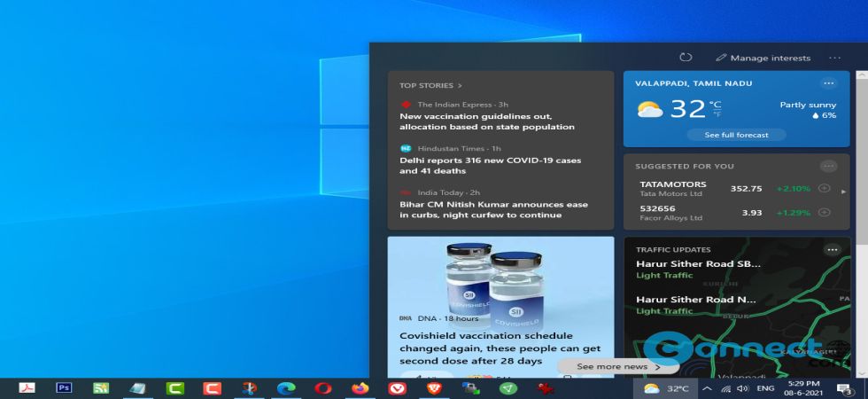This screenshot has height=399, width=868.
Task: Open Photoshop from the taskbar
Action: [64, 387]
